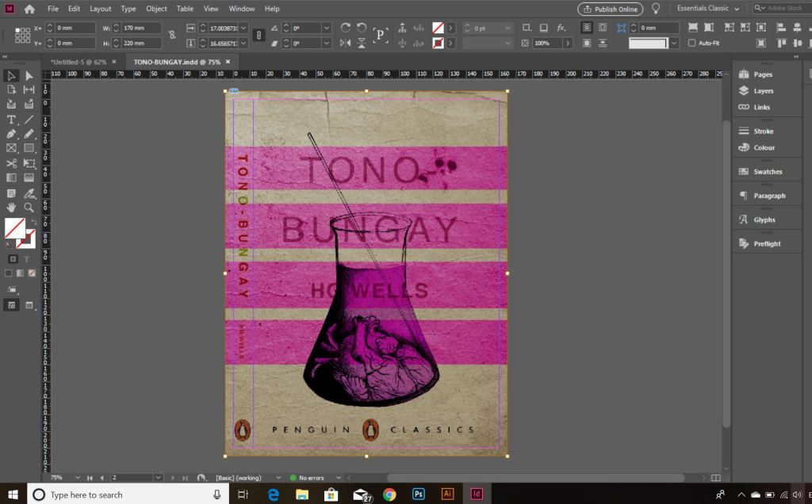Image resolution: width=812 pixels, height=504 pixels.
Task: Open the Swatches panel
Action: [x=767, y=172]
